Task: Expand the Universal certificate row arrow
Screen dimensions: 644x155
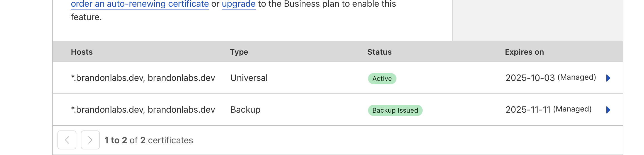Action: pyautogui.click(x=608, y=78)
